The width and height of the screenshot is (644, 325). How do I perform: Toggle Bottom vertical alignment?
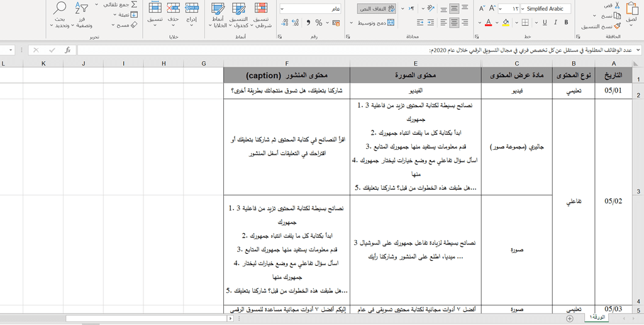click(x=443, y=9)
